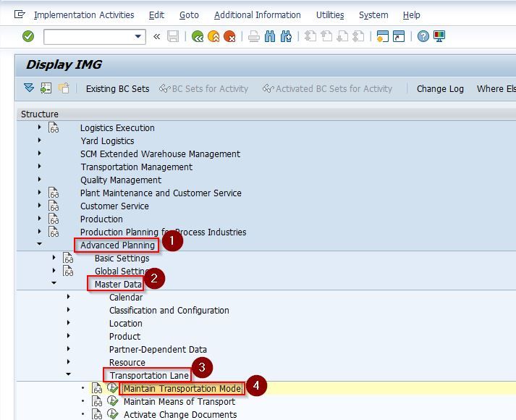Image resolution: width=516 pixels, height=420 pixels.
Task: Open the Help menu
Action: click(411, 15)
